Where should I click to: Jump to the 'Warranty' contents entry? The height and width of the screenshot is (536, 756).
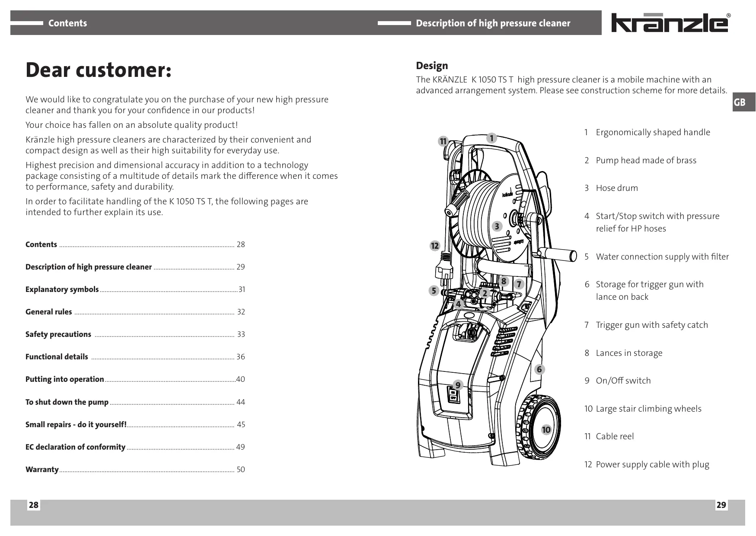[42, 469]
